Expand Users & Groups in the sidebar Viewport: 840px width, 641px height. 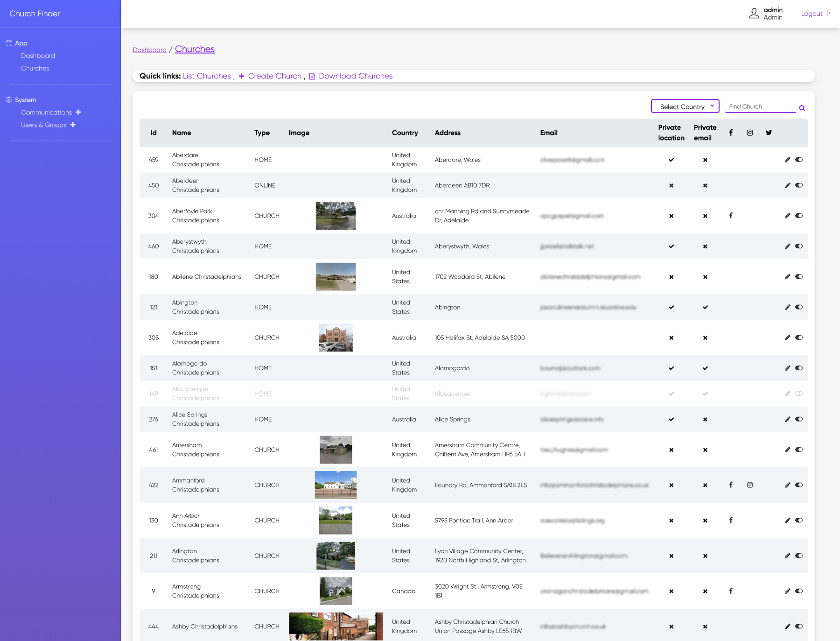(73, 125)
